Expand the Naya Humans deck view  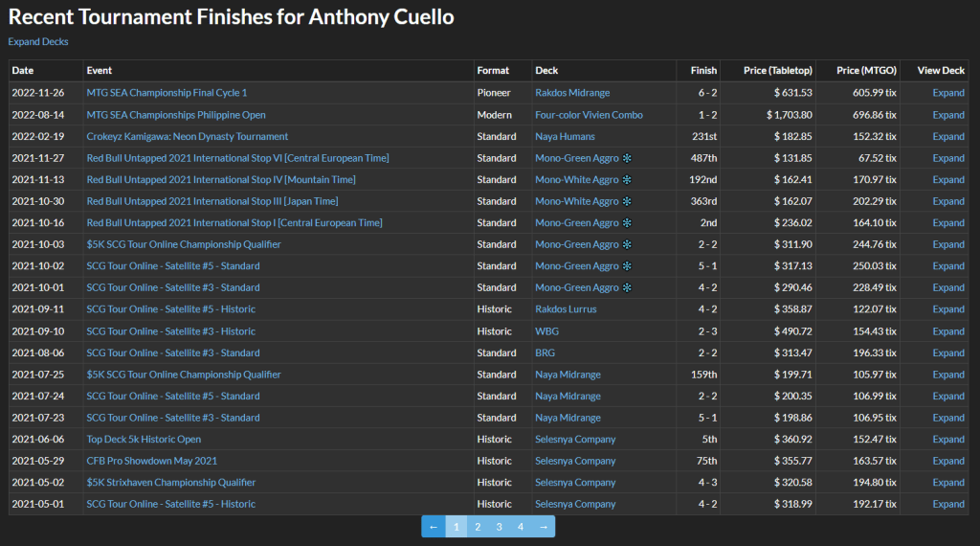(x=948, y=136)
